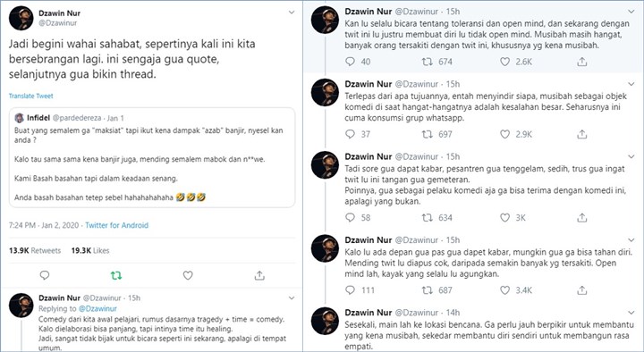Click the Translate Tweet link

(x=31, y=96)
